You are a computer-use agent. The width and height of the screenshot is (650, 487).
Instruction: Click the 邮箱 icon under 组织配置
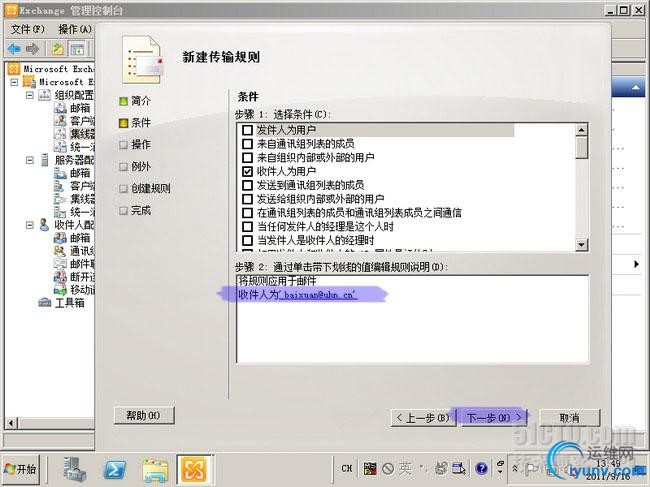[60, 108]
